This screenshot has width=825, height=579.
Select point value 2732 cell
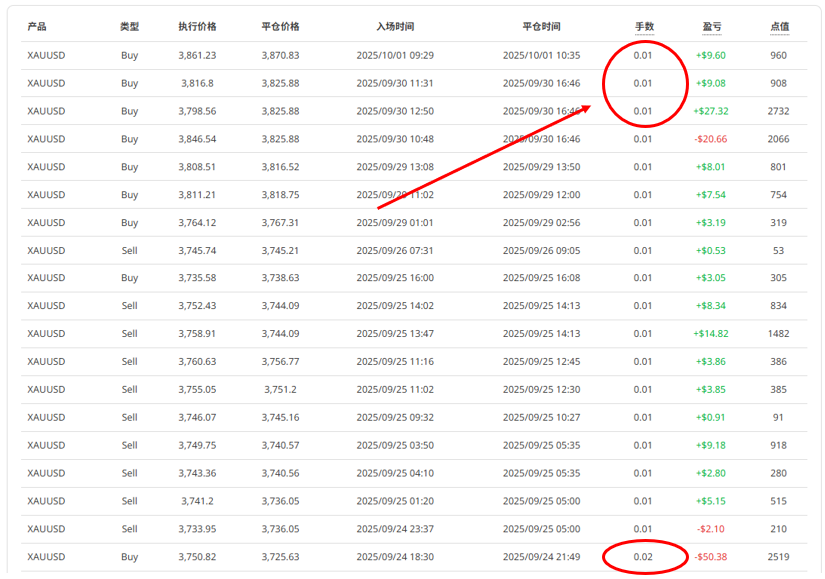(778, 111)
